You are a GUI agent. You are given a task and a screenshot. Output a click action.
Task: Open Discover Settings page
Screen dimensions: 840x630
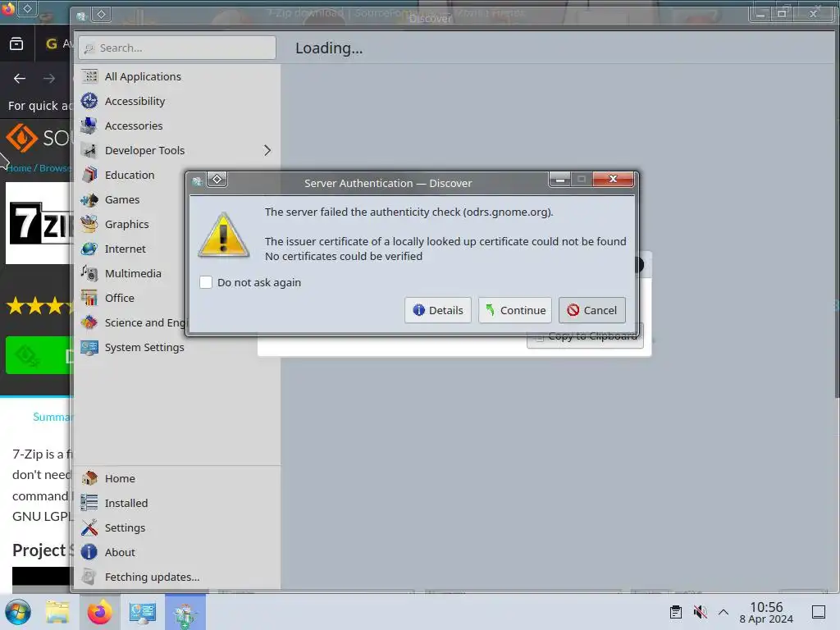click(x=177, y=527)
